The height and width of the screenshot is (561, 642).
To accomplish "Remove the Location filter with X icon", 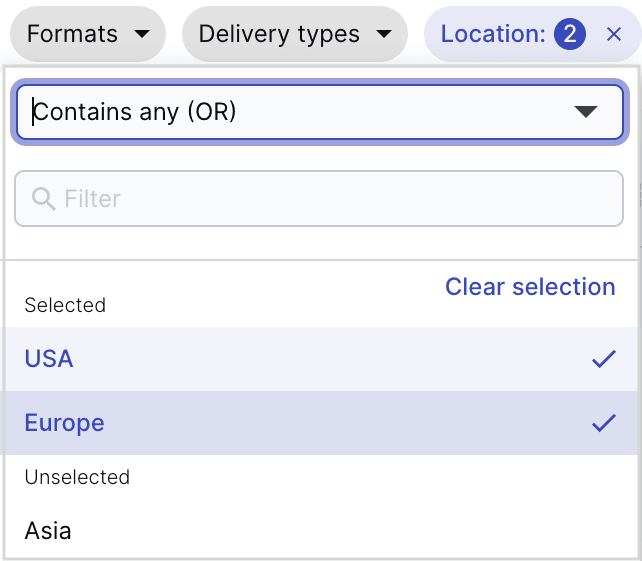I will [x=613, y=34].
